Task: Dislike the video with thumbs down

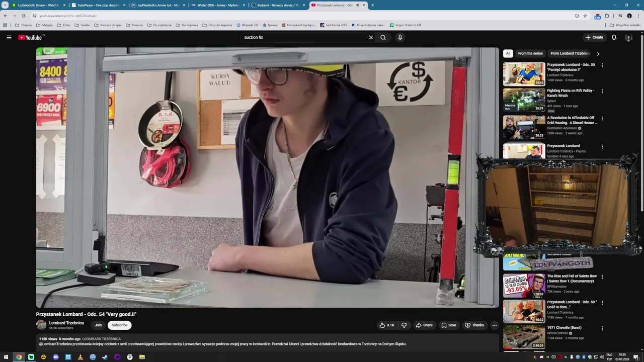Action: pyautogui.click(x=404, y=325)
